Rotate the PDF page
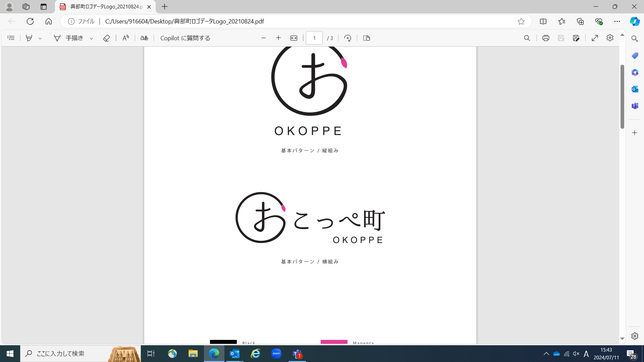This screenshot has height=362, width=644. (x=347, y=38)
